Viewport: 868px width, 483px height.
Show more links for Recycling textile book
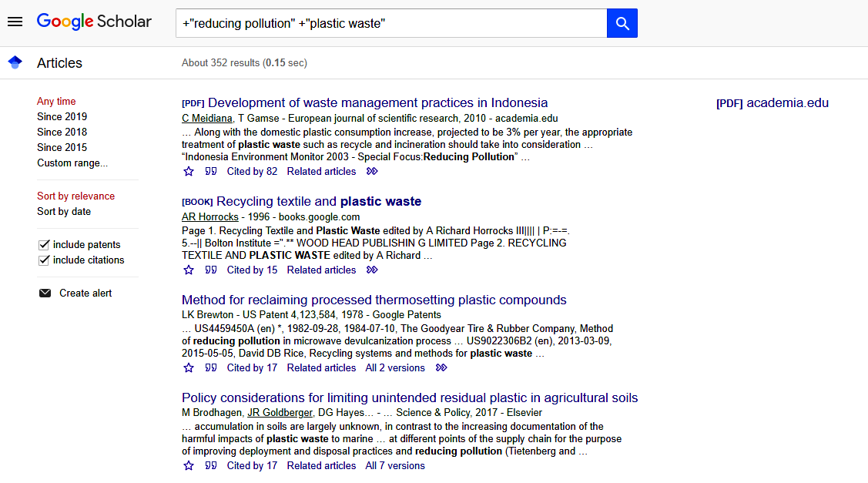[372, 270]
